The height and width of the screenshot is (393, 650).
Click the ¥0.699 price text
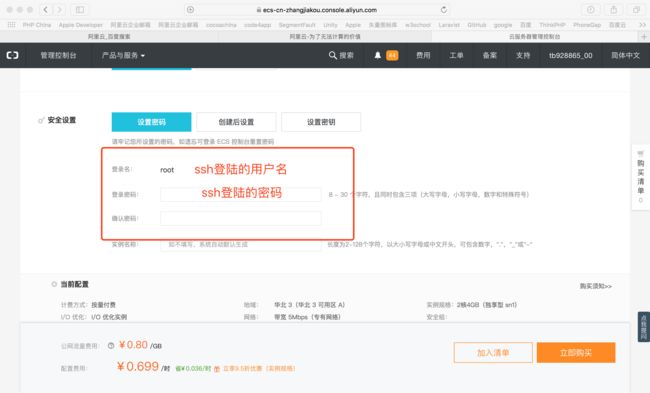pos(138,366)
